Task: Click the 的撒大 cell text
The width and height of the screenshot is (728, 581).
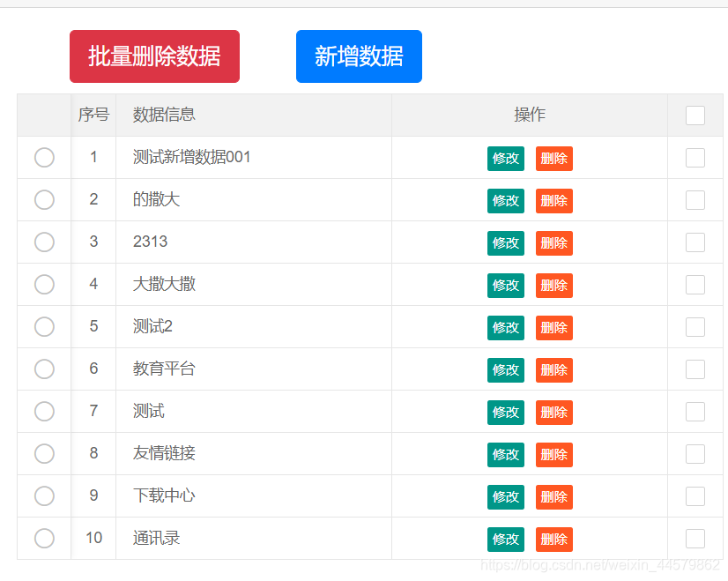Action: pyautogui.click(x=157, y=199)
